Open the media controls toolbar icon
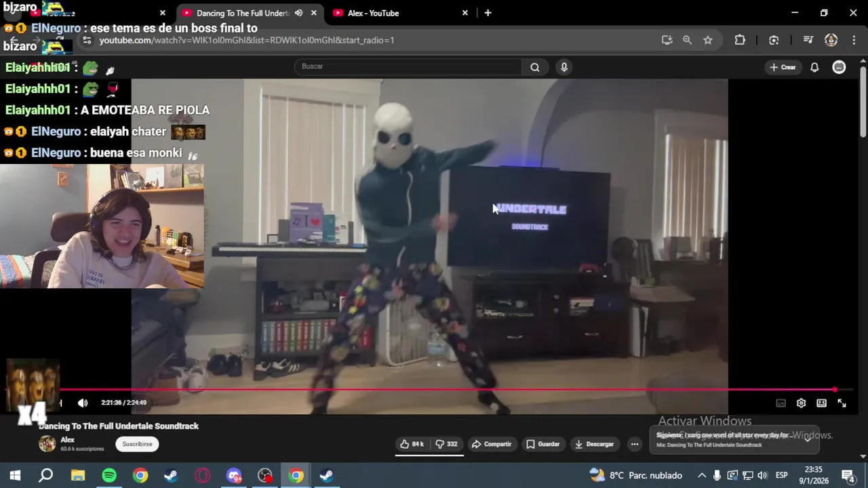Screen dimensions: 868x488 (808, 40)
